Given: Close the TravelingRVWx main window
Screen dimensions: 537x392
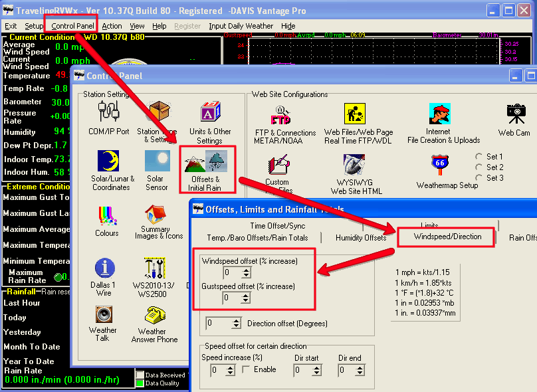Looking at the screenshot, I should click(524, 11).
